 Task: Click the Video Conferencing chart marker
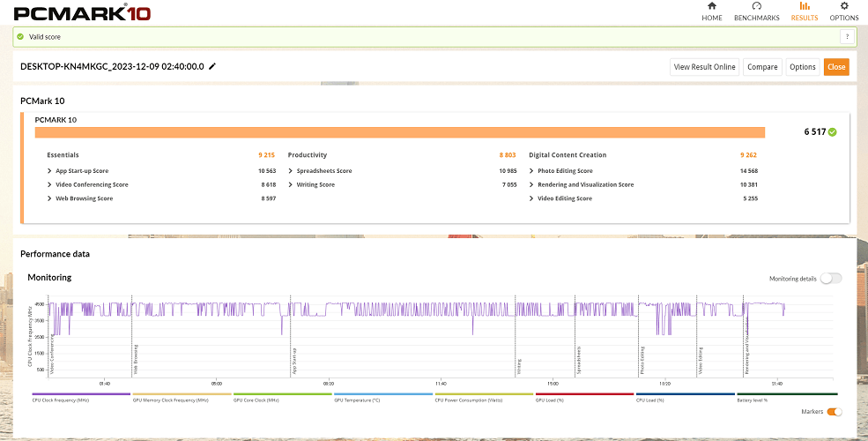point(52,355)
